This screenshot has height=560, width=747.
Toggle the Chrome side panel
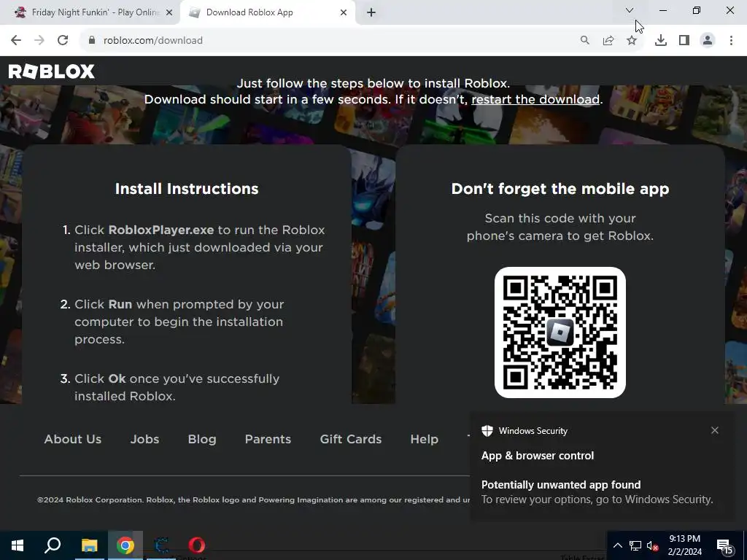[684, 41]
